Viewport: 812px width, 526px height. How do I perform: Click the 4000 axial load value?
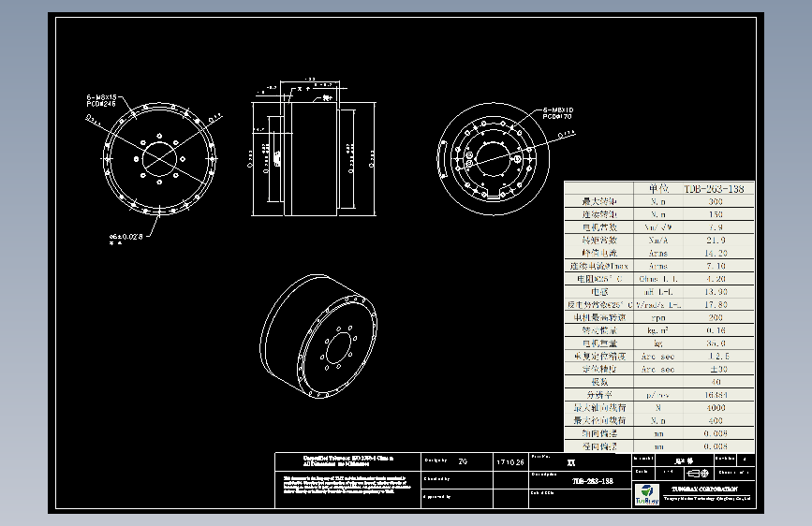[716, 408]
